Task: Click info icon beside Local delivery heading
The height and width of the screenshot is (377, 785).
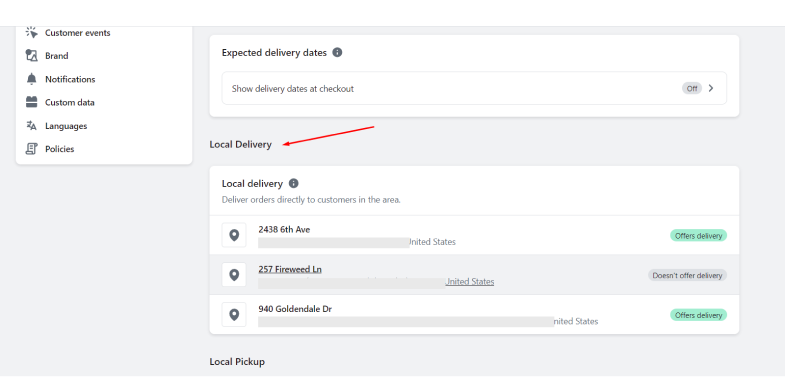Action: pyautogui.click(x=293, y=183)
